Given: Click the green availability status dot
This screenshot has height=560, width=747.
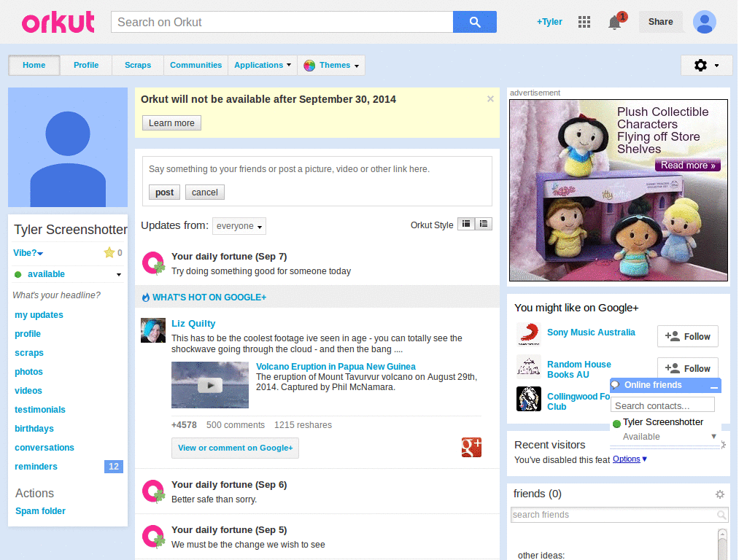Looking at the screenshot, I should [x=18, y=274].
